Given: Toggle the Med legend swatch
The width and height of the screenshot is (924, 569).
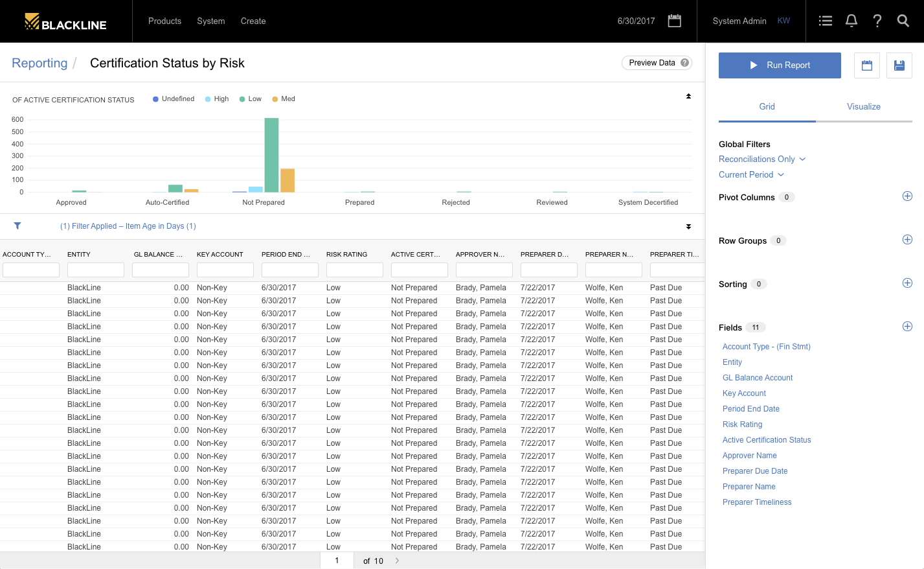Looking at the screenshot, I should point(275,99).
